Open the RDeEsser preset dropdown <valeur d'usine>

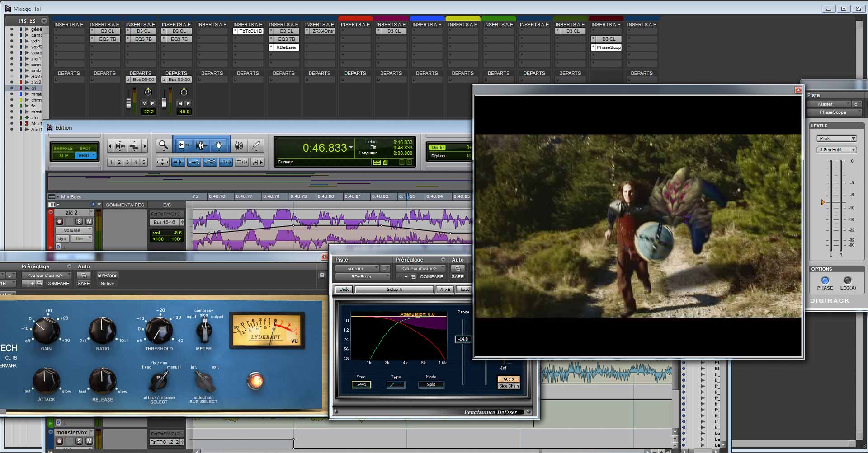point(420,268)
